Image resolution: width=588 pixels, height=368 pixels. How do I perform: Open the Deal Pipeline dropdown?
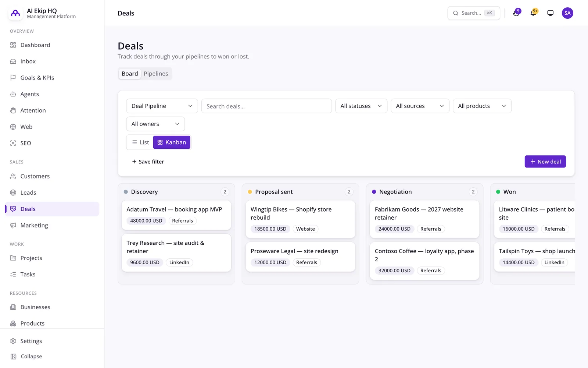pos(162,106)
